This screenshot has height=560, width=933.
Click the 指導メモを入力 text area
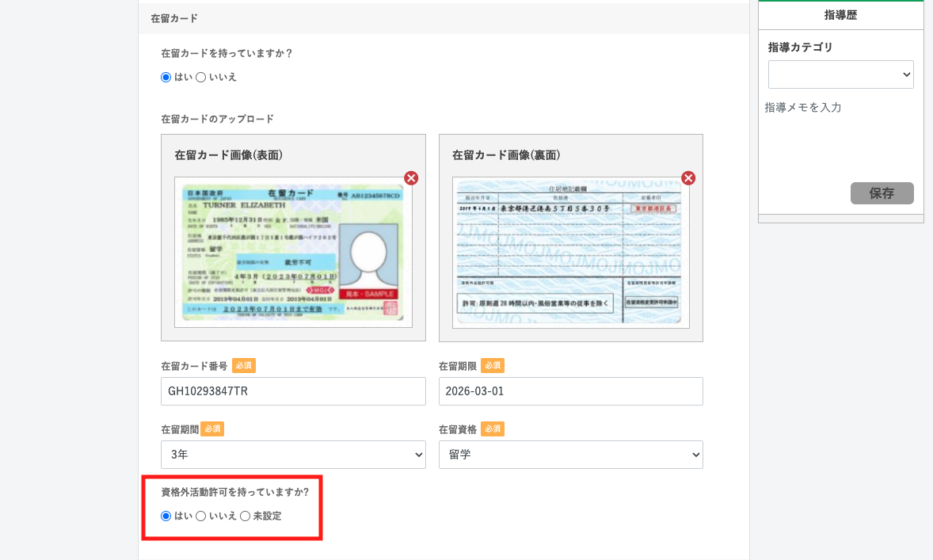point(841,137)
